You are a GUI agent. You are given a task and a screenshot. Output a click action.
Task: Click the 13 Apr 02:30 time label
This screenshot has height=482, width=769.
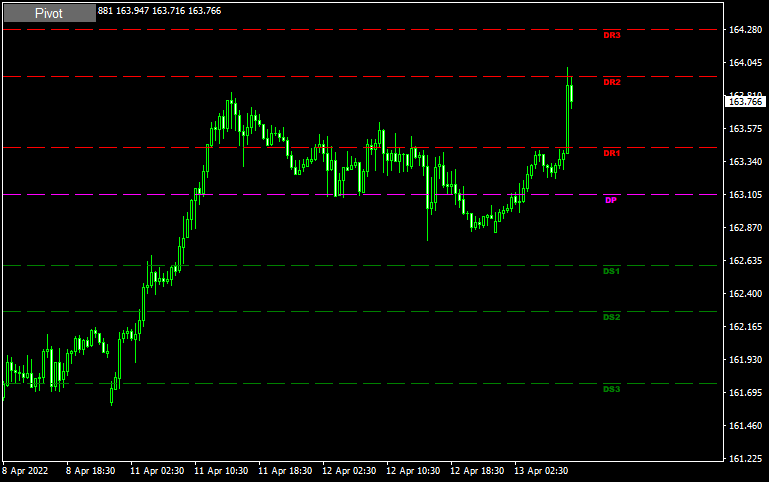click(x=539, y=470)
